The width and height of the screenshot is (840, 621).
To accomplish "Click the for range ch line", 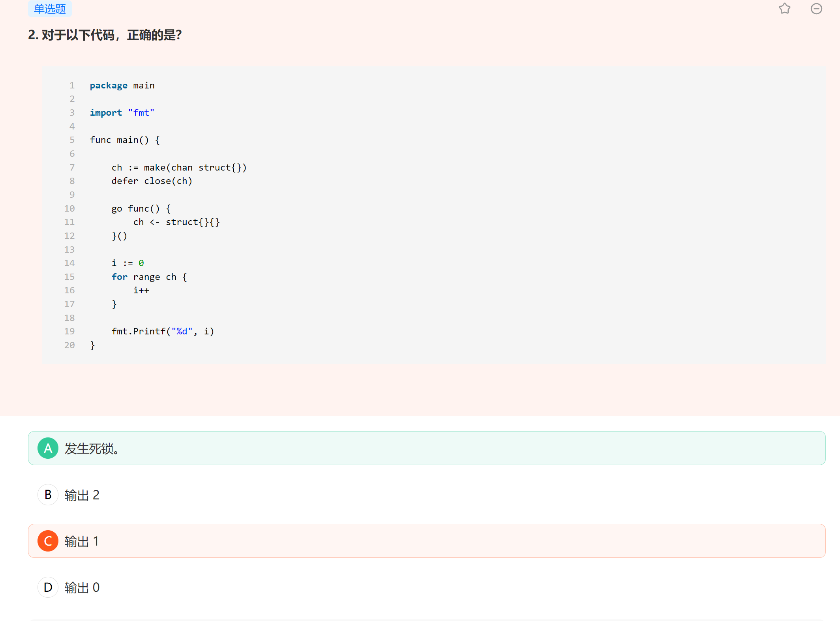I will click(x=149, y=277).
